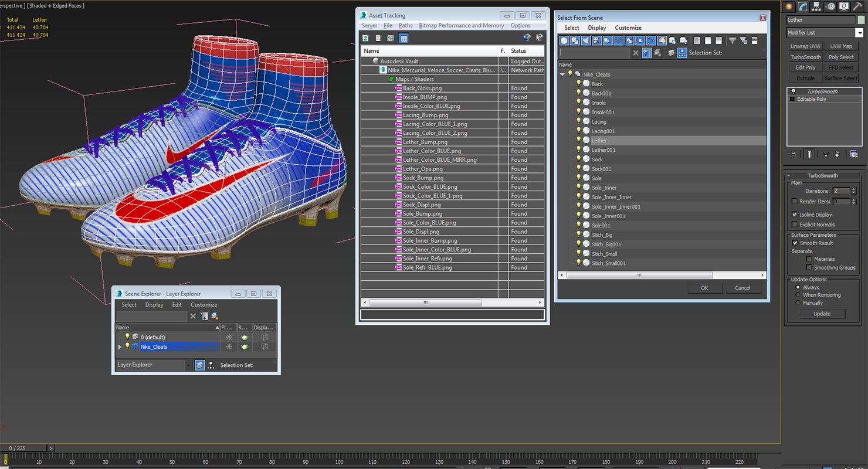Toggle Display Bone Objects filter icon
Viewport: 868px width, 469px height.
(651, 40)
